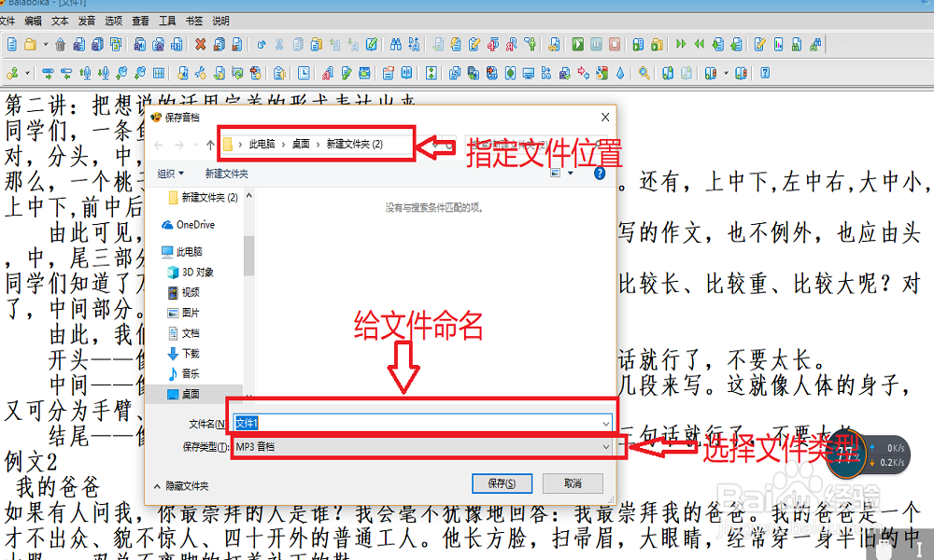
Task: Click the blue help icon in save dialog
Action: [600, 174]
